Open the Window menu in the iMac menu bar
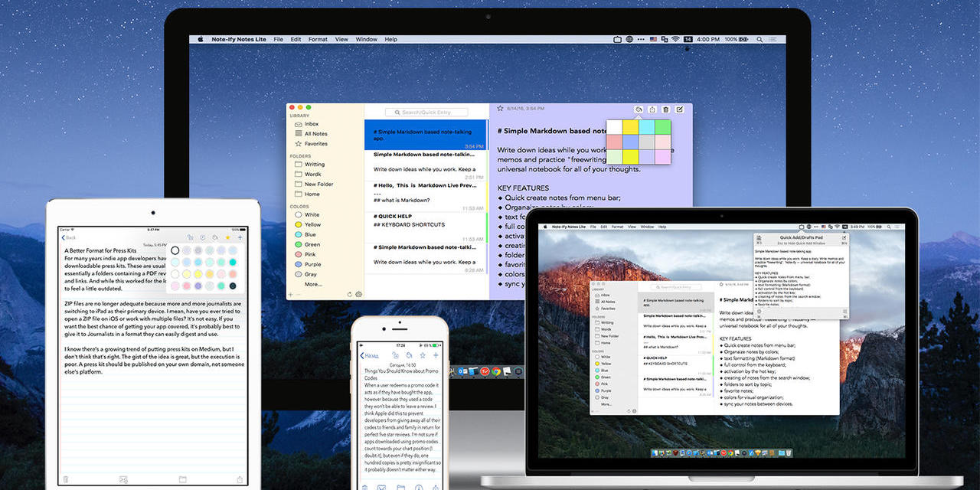 pos(366,39)
